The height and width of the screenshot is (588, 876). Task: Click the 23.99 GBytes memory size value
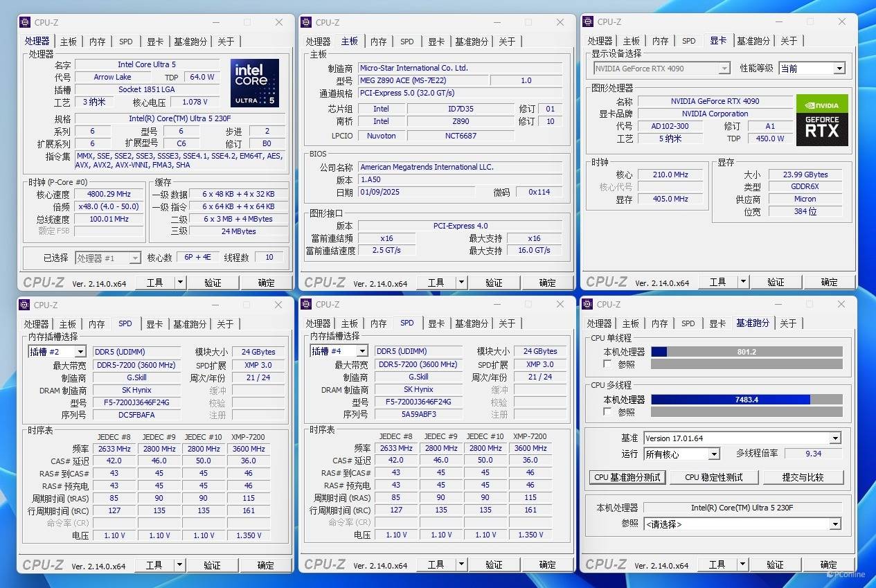point(805,175)
